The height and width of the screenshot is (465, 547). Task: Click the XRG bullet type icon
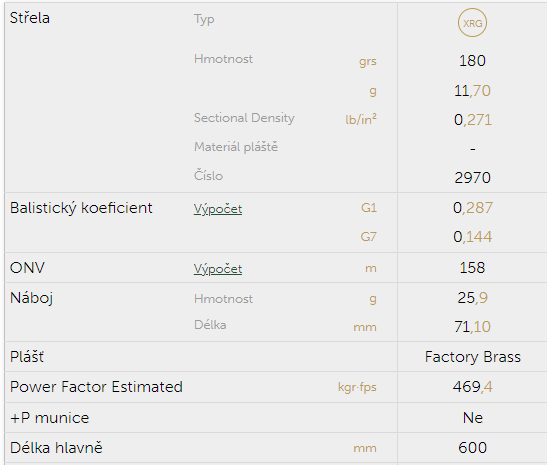[472, 23]
